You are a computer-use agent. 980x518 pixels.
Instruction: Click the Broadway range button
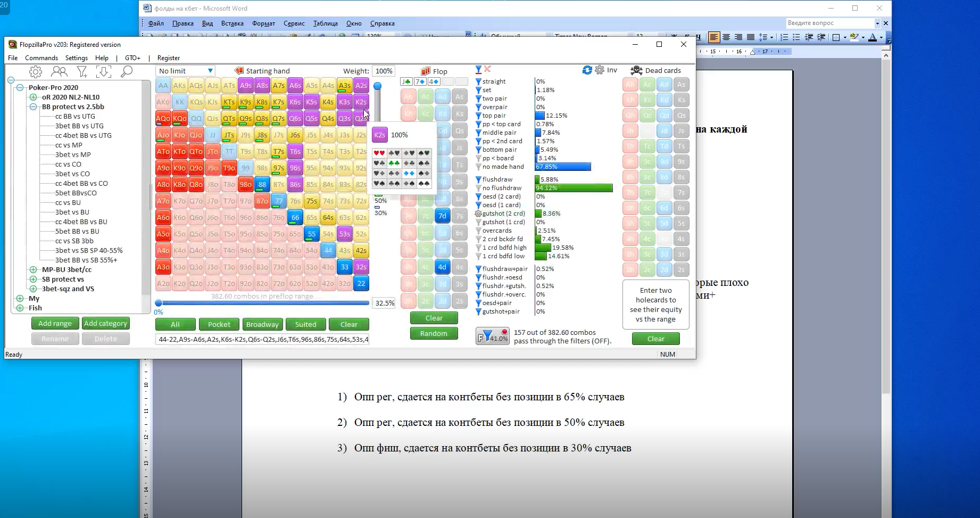pos(262,324)
